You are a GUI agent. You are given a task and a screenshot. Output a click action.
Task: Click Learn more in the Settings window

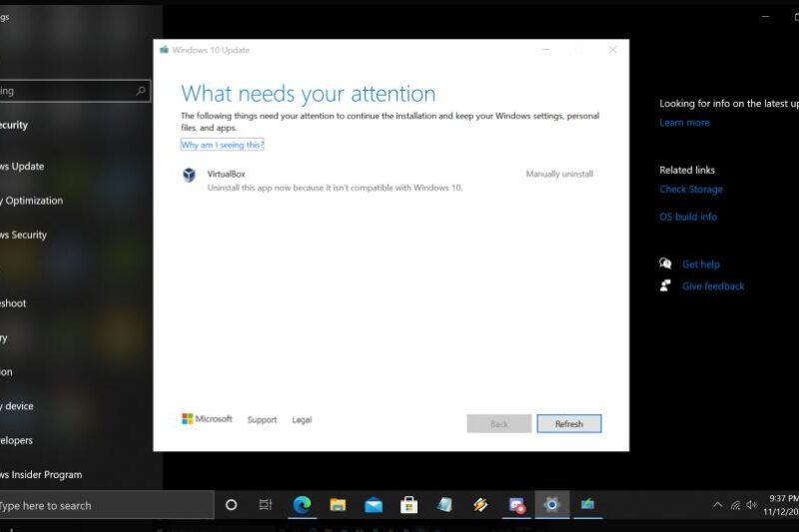(x=684, y=123)
